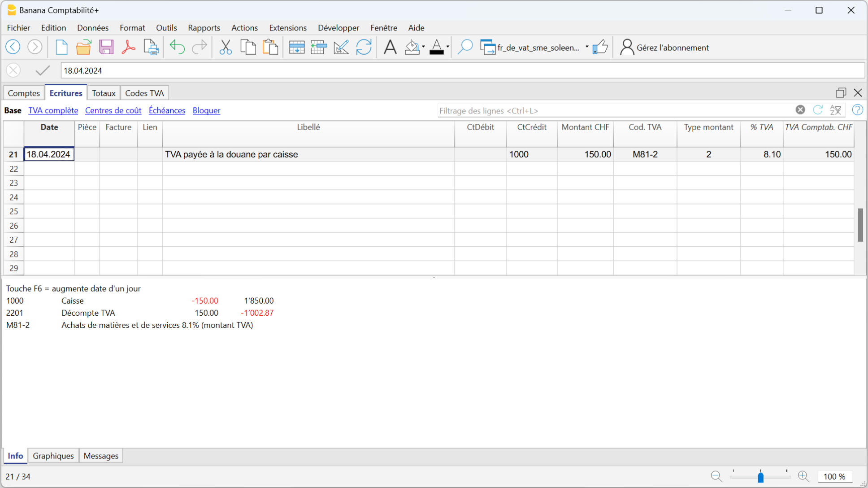Click the Open file folder icon
Screen dimensions: 868x488
coord(83,47)
